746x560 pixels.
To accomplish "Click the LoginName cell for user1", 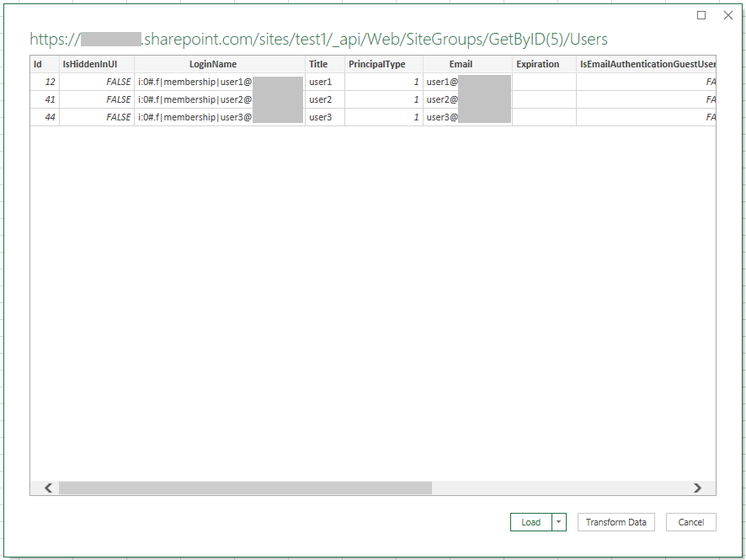I will pos(219,82).
